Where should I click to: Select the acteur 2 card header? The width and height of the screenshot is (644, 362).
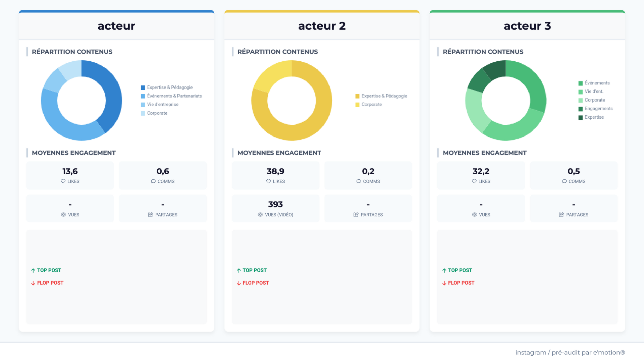tap(322, 26)
